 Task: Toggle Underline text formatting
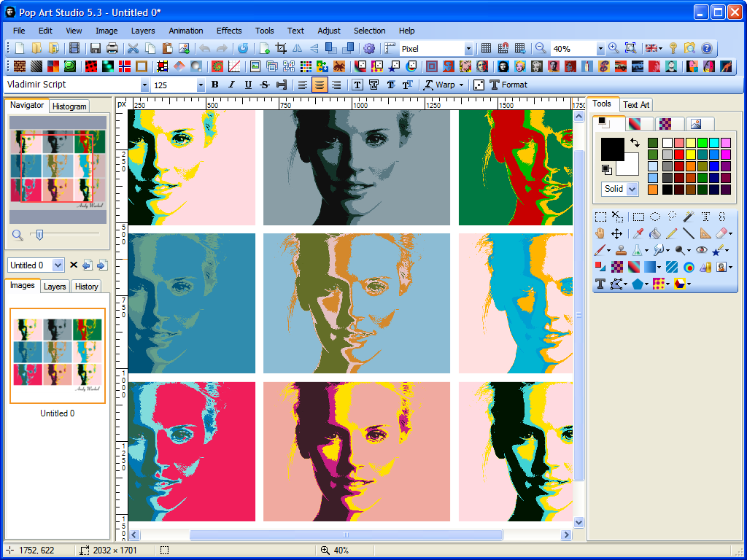(x=248, y=85)
